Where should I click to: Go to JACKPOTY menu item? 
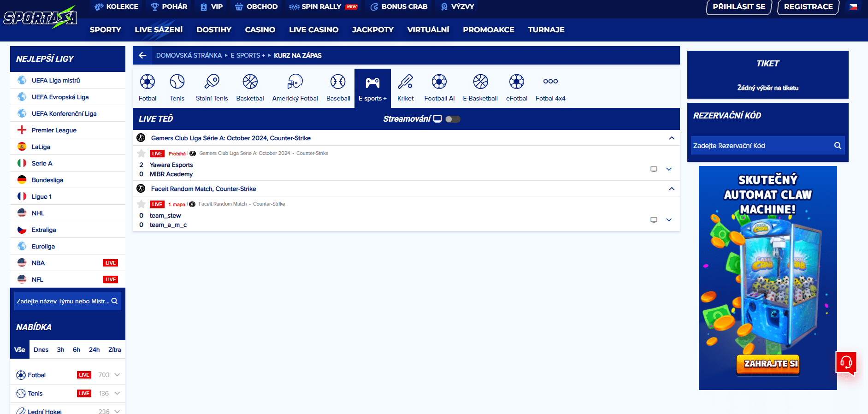click(373, 30)
